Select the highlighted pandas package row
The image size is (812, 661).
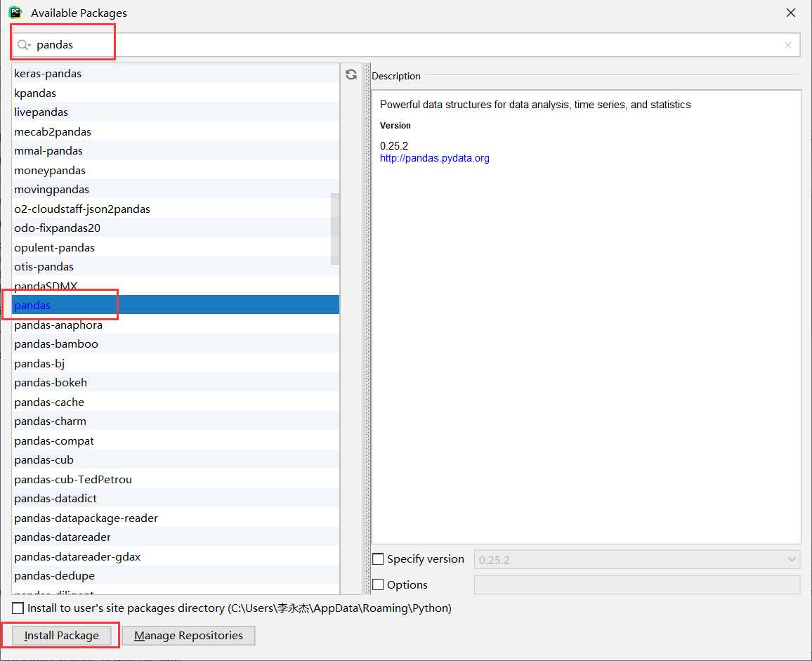176,305
